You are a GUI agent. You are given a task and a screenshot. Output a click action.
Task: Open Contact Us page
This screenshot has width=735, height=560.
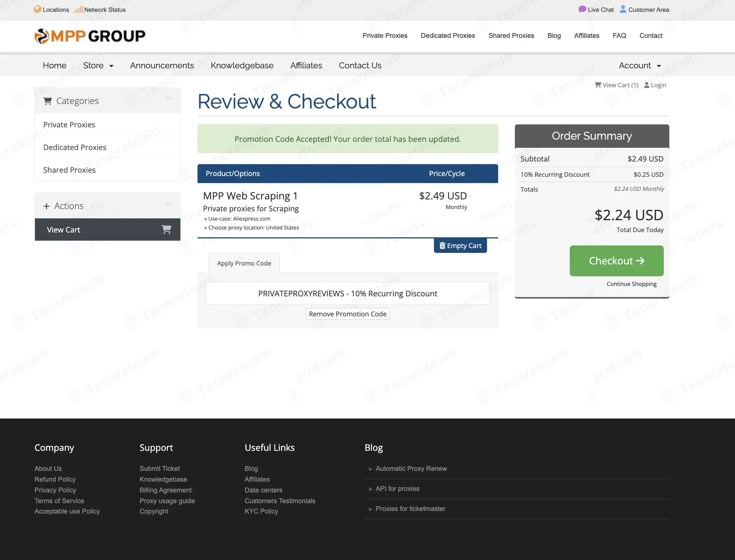[x=360, y=65]
